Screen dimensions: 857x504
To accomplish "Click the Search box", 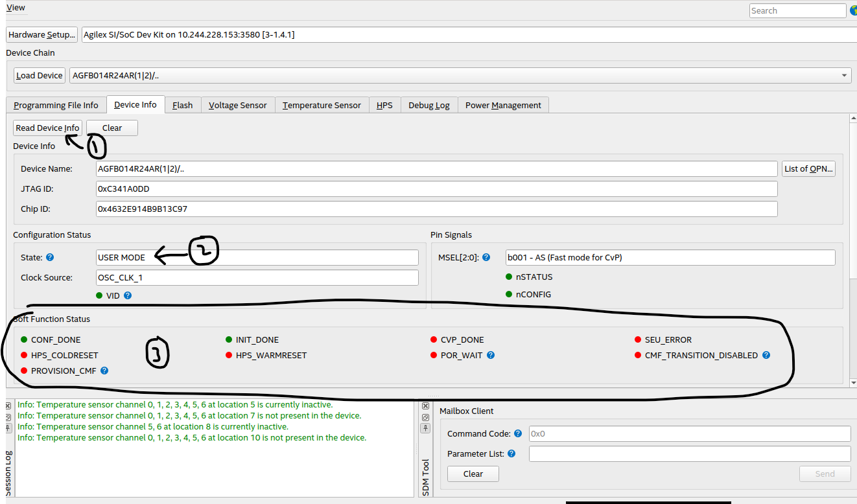I will point(797,10).
